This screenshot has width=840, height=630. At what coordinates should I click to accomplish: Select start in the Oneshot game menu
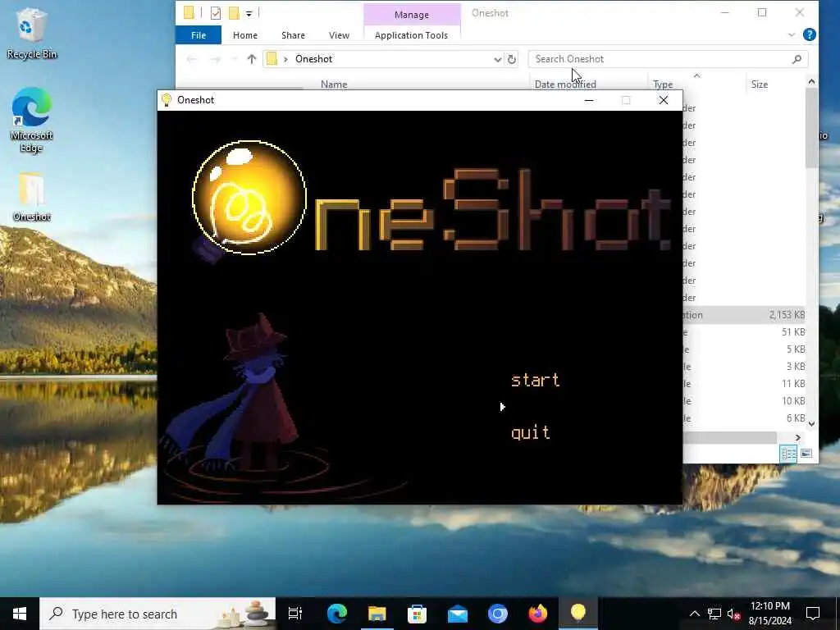[535, 380]
